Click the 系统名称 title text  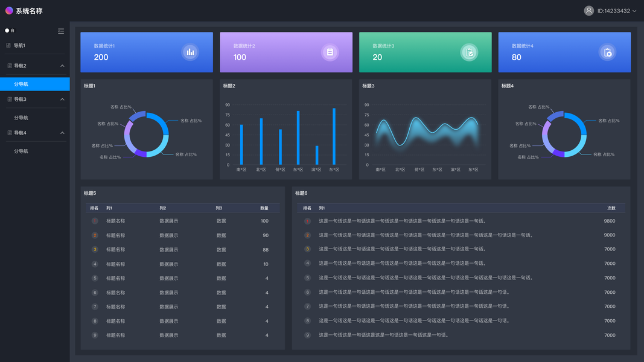(x=29, y=11)
